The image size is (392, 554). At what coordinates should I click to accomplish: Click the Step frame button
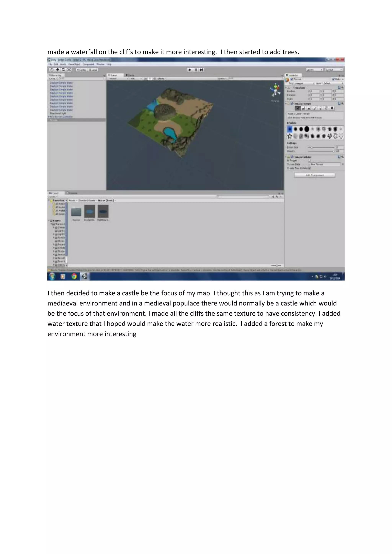click(x=201, y=70)
